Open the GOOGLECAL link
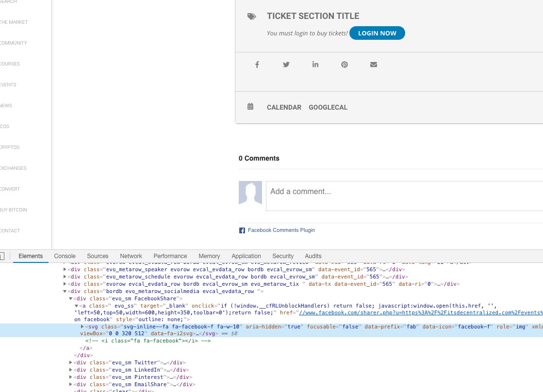 [x=328, y=107]
